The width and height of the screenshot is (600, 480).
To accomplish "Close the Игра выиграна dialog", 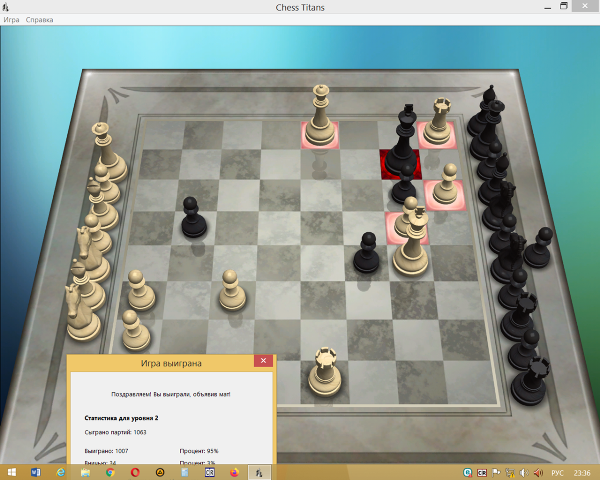I will (x=263, y=361).
